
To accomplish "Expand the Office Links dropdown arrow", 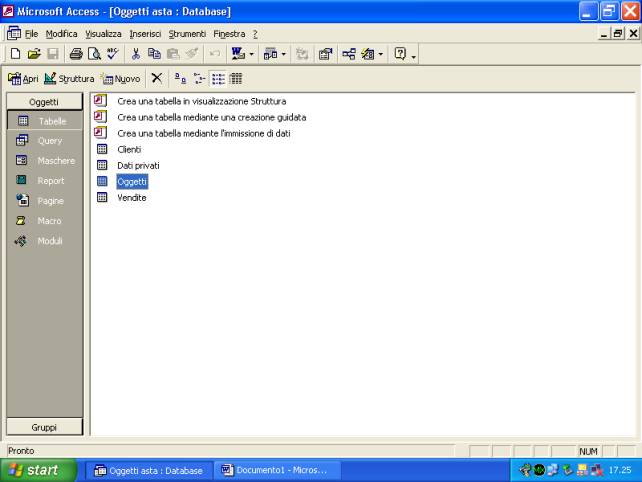I will click(251, 54).
